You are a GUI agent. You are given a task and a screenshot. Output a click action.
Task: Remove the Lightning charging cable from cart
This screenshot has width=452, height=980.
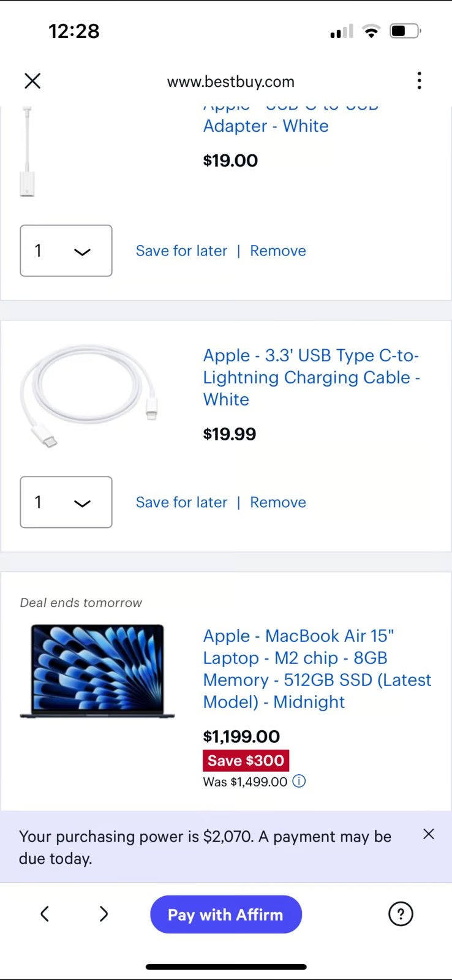(278, 502)
